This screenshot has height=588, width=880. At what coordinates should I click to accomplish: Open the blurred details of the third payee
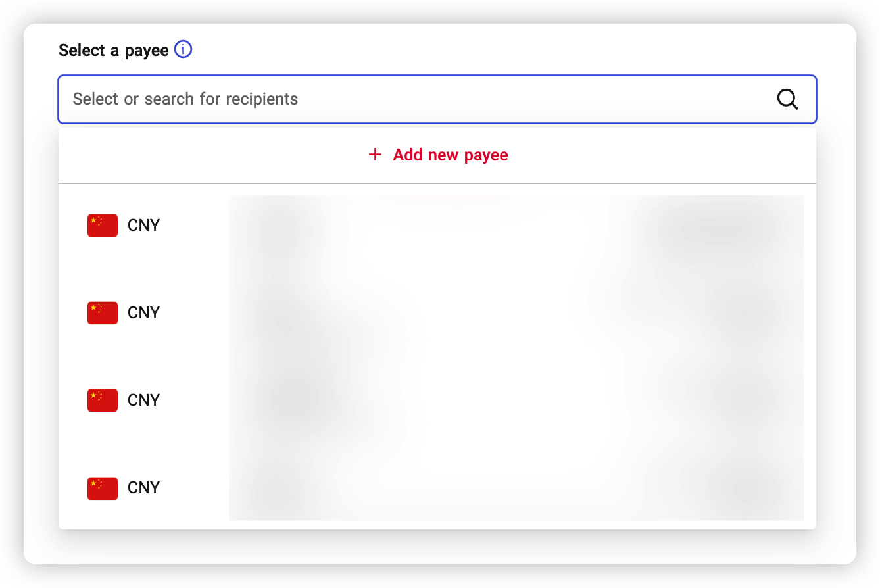click(x=516, y=401)
